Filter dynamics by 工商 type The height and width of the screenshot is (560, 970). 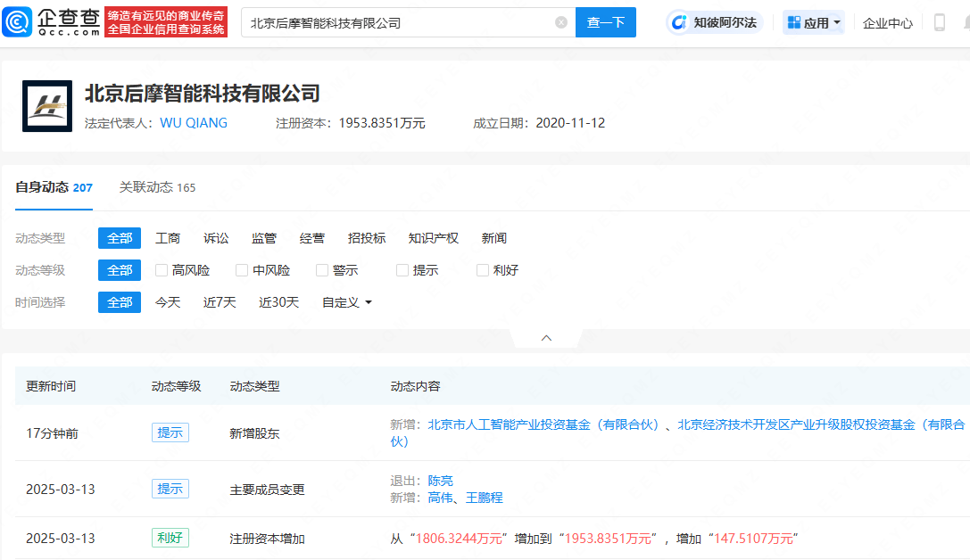coord(168,238)
